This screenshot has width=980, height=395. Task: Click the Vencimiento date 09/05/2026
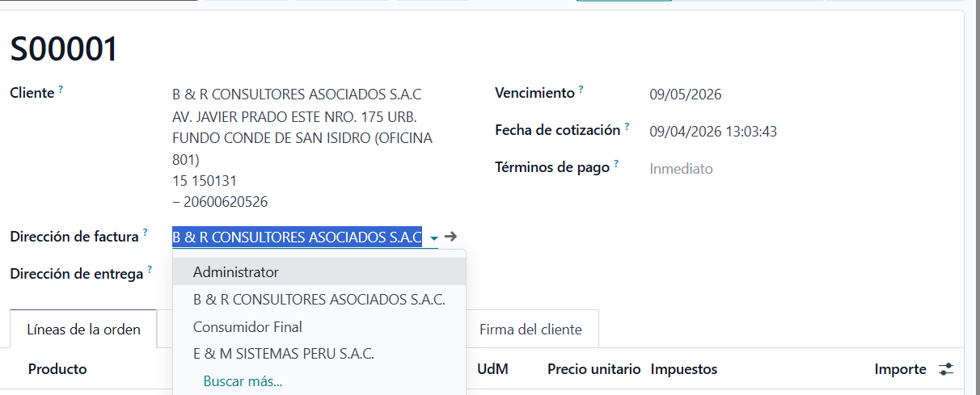click(x=686, y=95)
